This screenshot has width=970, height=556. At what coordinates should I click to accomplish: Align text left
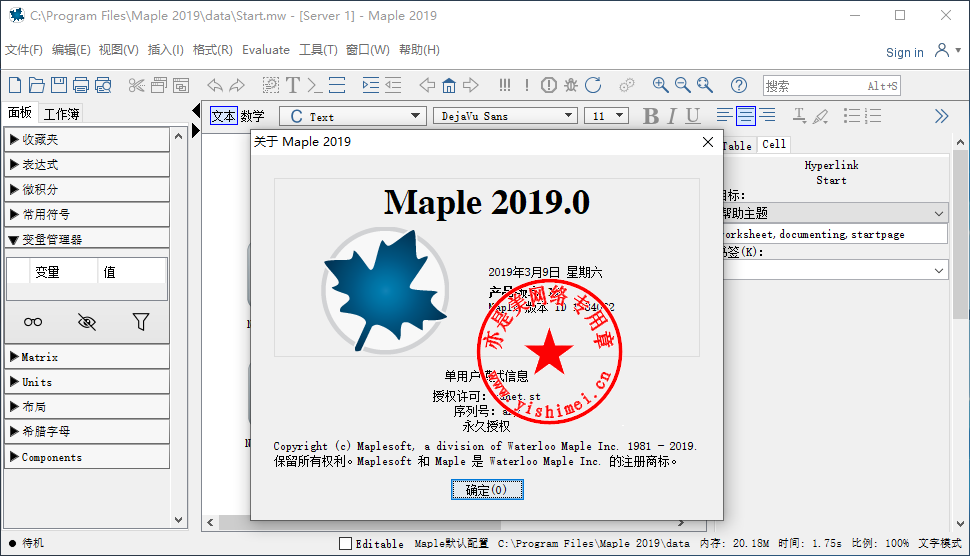tap(724, 115)
